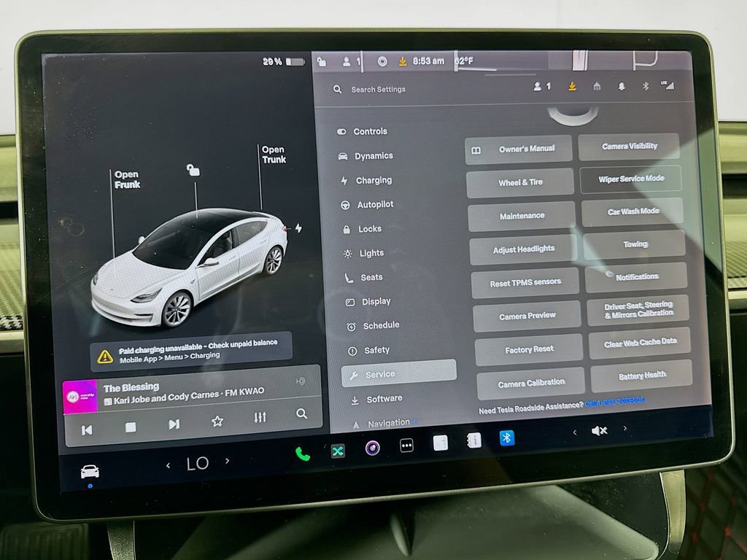Viewport: 747px width, 560px height.
Task: Open the shuffle-arrows app icon in the dock
Action: coord(338,451)
